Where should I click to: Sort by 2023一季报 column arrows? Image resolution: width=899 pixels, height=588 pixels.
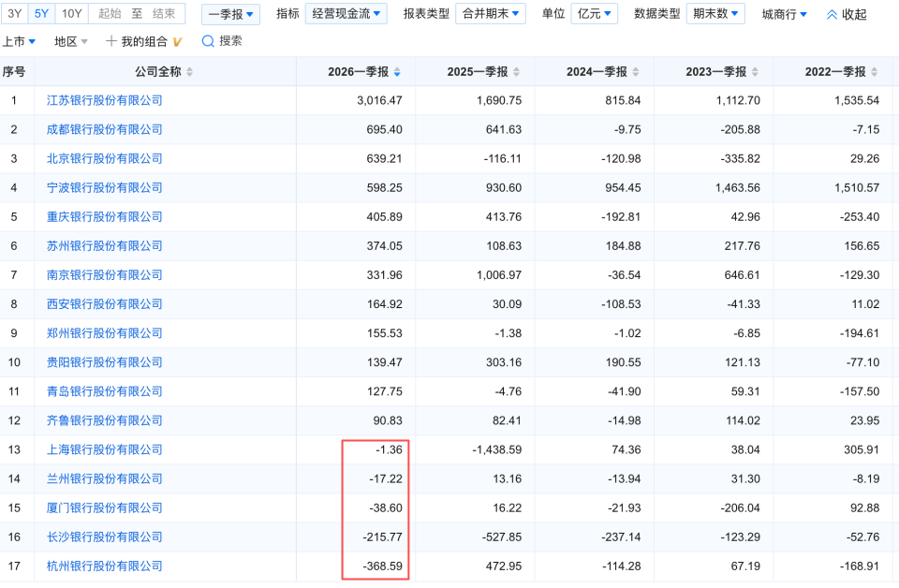click(x=755, y=72)
